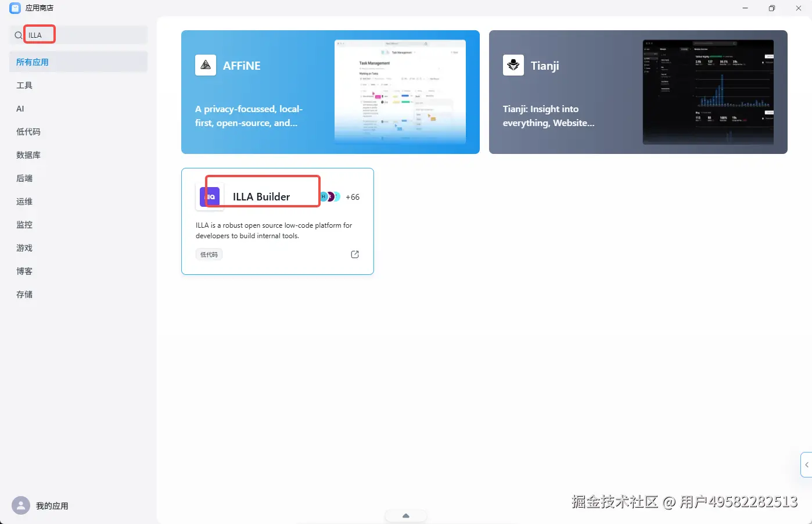Click the Tianji logo icon
Screen dimensions: 812x524
click(x=513, y=66)
